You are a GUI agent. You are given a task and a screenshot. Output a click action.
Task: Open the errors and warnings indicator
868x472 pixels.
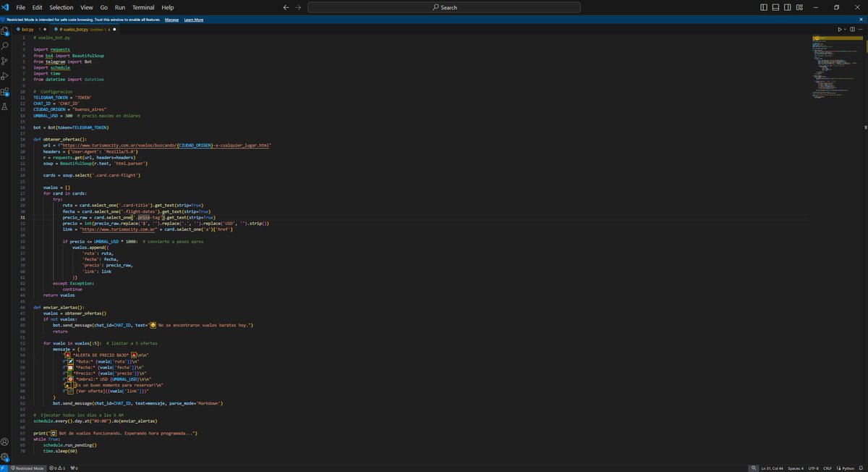(57, 468)
